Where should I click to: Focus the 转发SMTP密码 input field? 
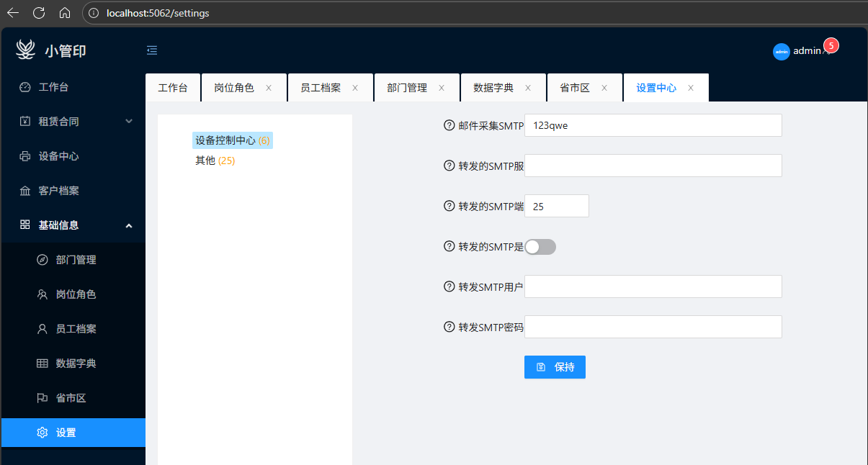coord(653,327)
